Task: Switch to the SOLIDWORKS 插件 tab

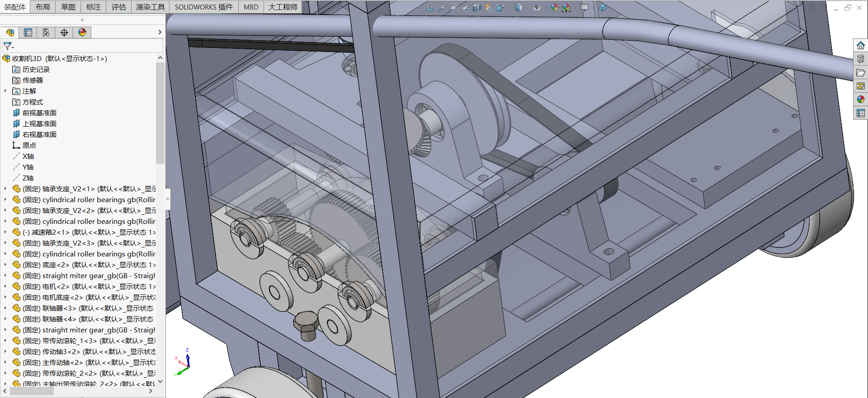Action: (x=204, y=7)
